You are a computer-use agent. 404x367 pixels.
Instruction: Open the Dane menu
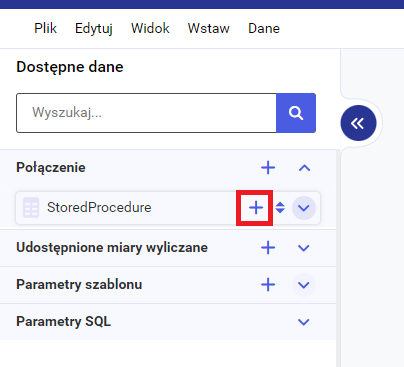pos(264,28)
